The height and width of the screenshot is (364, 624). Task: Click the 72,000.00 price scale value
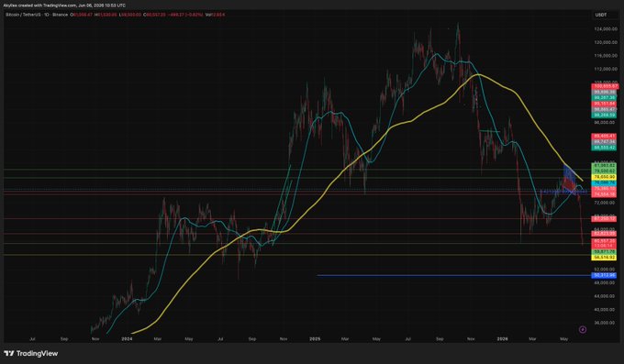(606, 203)
